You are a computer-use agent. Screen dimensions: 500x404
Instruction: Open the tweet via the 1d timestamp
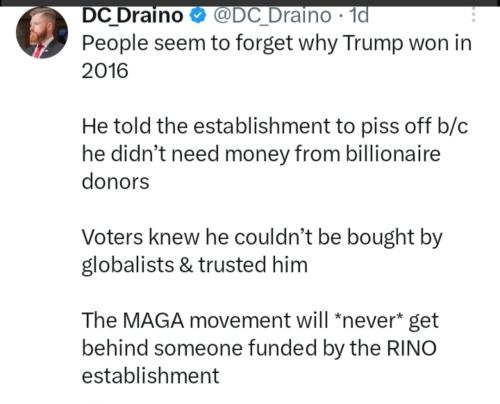point(358,15)
